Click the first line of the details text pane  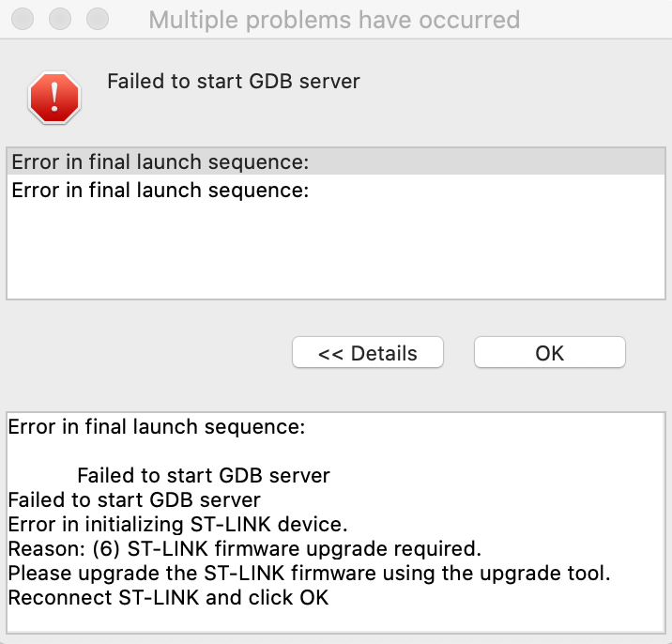[157, 426]
